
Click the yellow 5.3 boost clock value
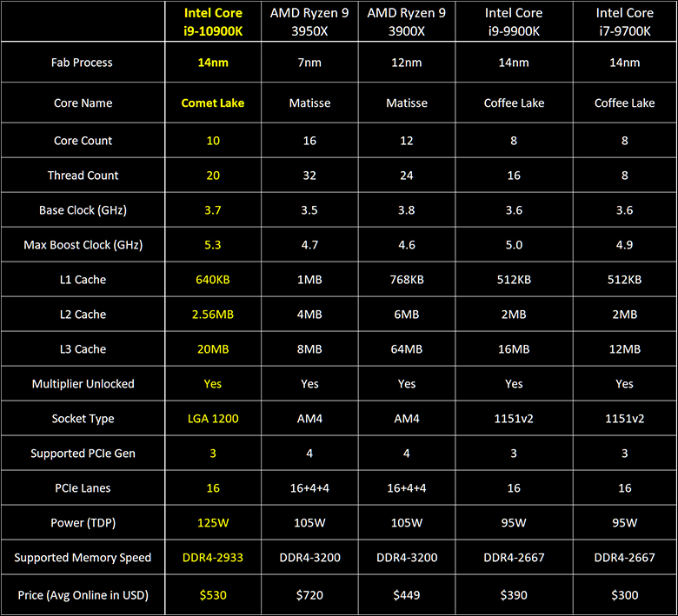(213, 245)
